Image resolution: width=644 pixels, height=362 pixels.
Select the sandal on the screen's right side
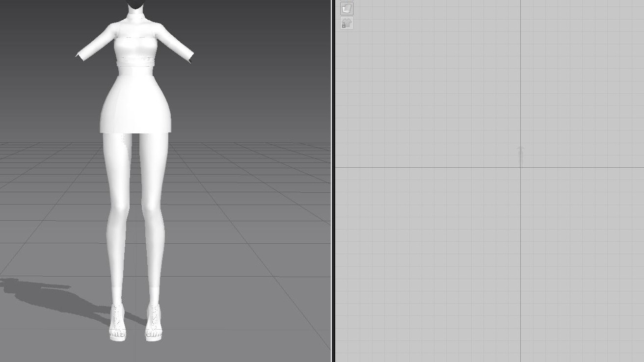tap(154, 324)
